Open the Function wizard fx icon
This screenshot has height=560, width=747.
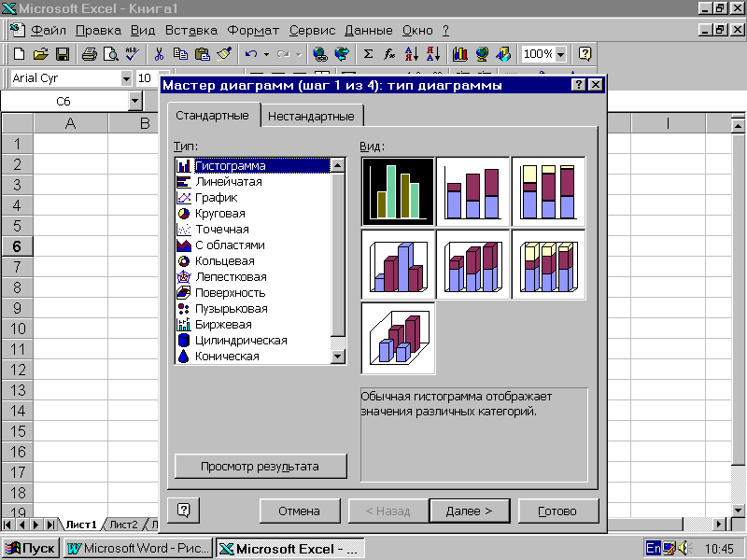[x=389, y=54]
